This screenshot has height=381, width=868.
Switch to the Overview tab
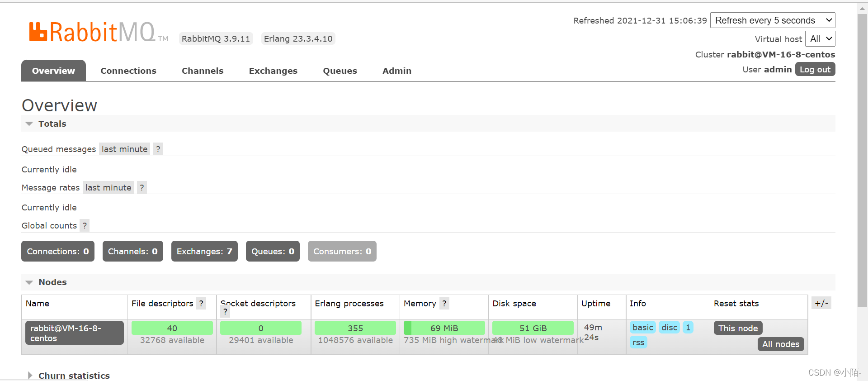point(53,71)
